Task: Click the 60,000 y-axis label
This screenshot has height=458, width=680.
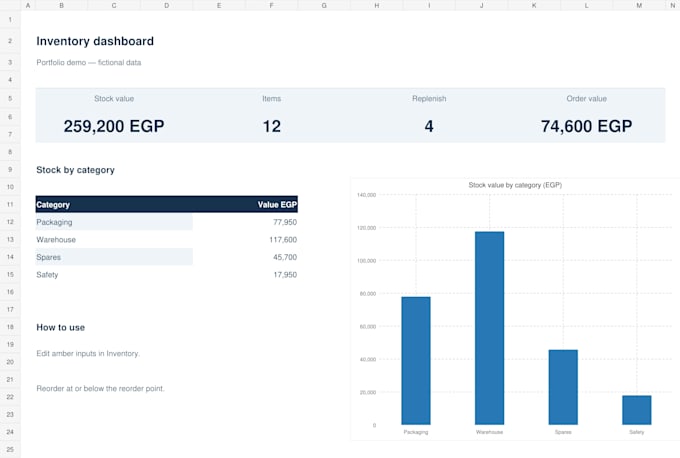Action: (x=368, y=327)
